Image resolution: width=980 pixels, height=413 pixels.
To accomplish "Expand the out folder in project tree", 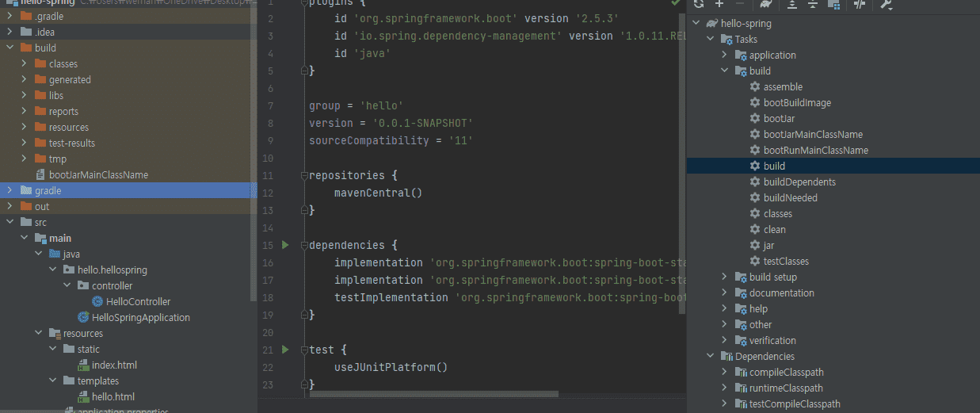I will (10, 206).
